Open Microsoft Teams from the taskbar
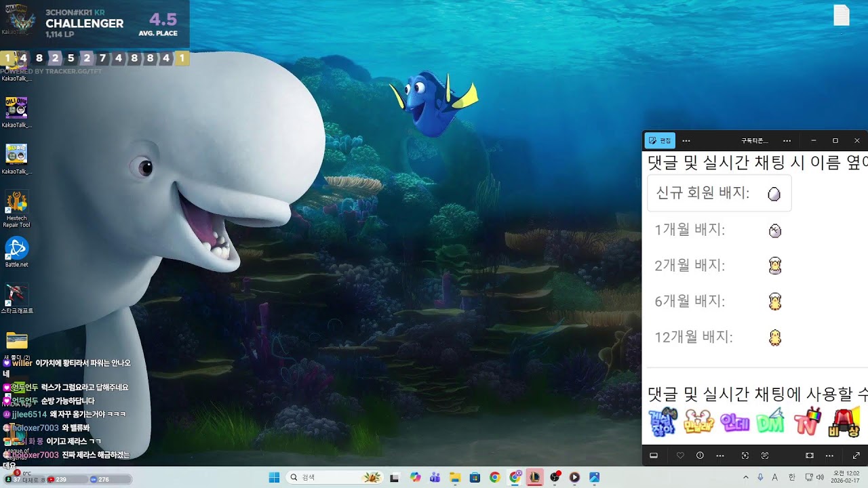 point(435,477)
